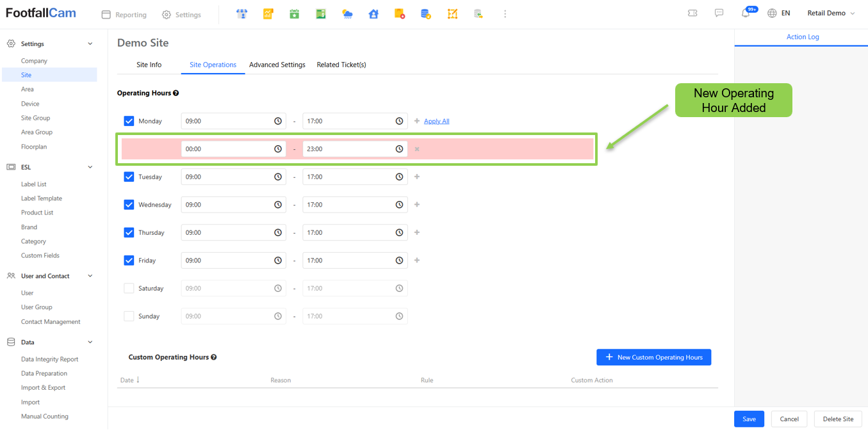868x432 pixels.
Task: Uncheck the Monday checkbox
Action: [129, 121]
